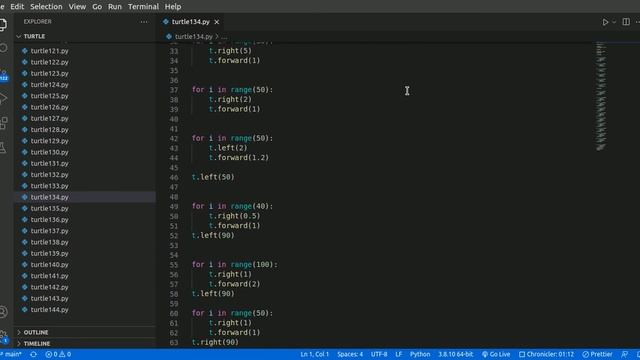
Task: Open turtle140.py in the explorer
Action: tap(85, 264)
